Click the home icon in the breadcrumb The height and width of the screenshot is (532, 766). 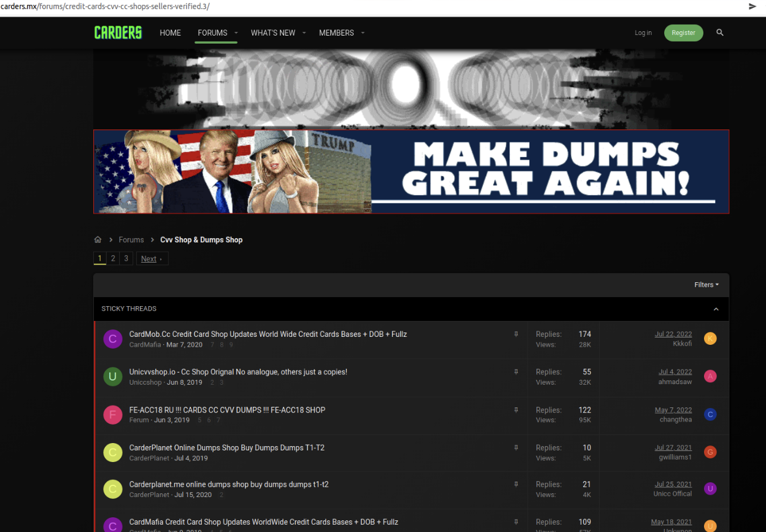tap(98, 240)
